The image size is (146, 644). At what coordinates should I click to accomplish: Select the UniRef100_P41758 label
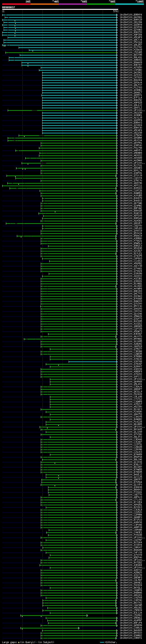click(131, 148)
